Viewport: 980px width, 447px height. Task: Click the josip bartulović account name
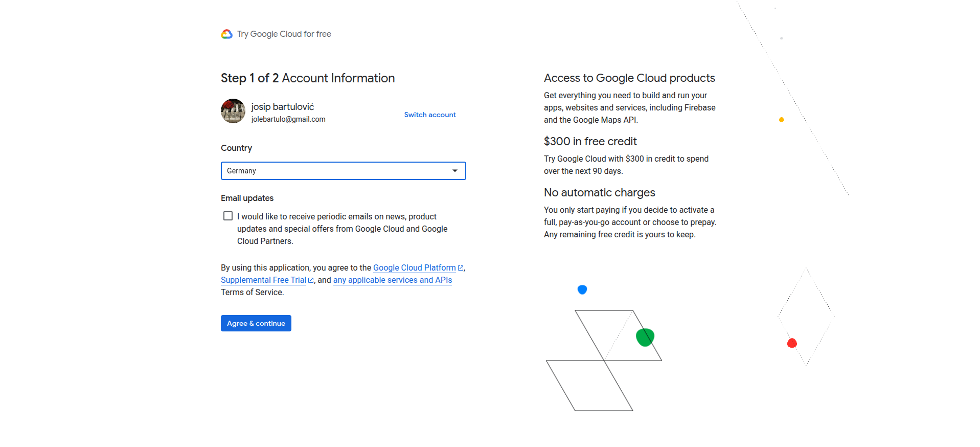pos(283,106)
